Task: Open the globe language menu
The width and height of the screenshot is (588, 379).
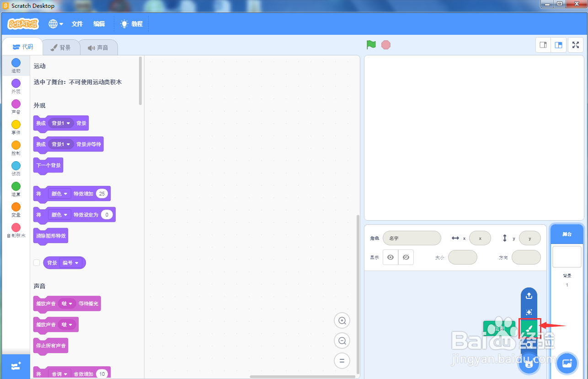Action: tap(56, 24)
